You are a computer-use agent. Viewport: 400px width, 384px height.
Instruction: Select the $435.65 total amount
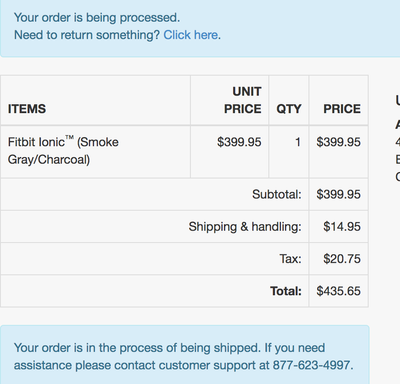338,291
